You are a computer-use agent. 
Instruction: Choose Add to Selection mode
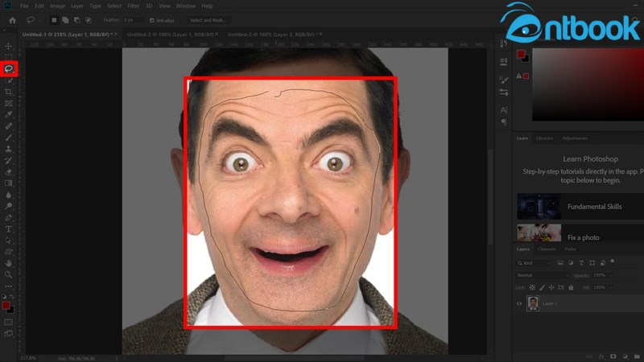pos(65,20)
